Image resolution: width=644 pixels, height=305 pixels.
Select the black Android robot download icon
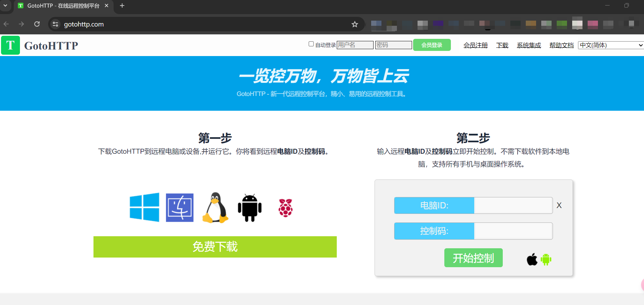point(250,208)
